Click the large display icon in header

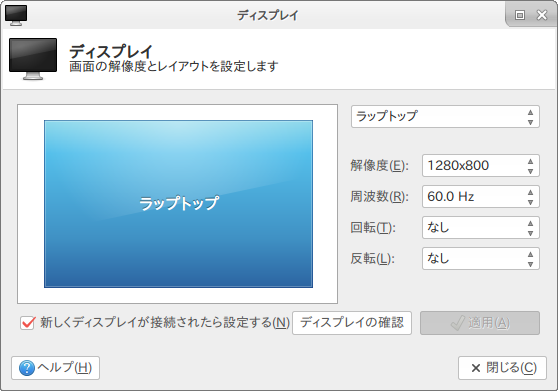(33, 59)
